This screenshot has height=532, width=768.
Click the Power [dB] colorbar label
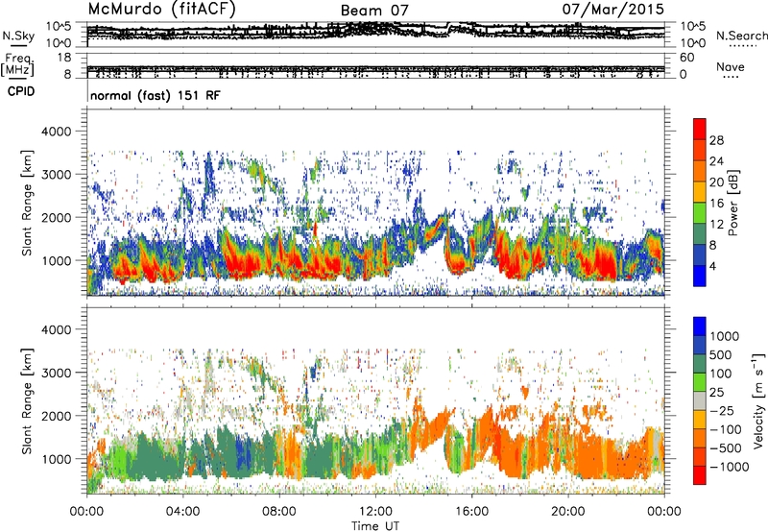tap(732, 203)
